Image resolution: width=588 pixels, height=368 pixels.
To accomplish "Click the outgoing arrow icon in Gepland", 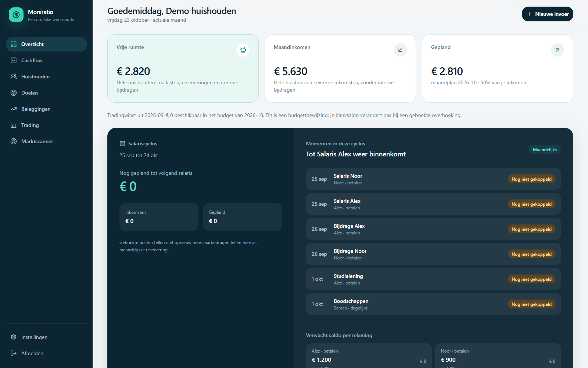I will (557, 50).
